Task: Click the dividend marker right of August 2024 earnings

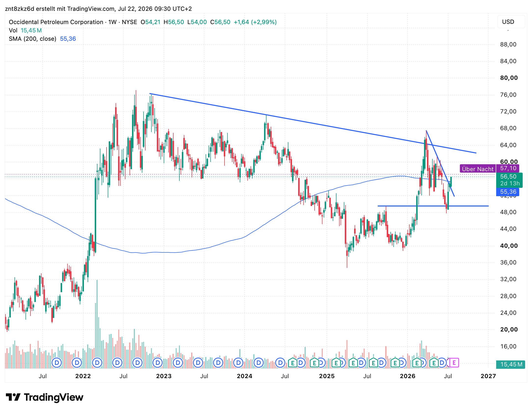Action: 301,362
